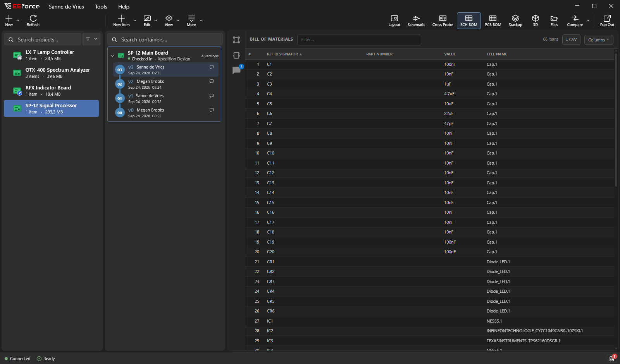Screen dimensions: 620x364
Task: Open the comments panel with badge 3
Action: [236, 70]
